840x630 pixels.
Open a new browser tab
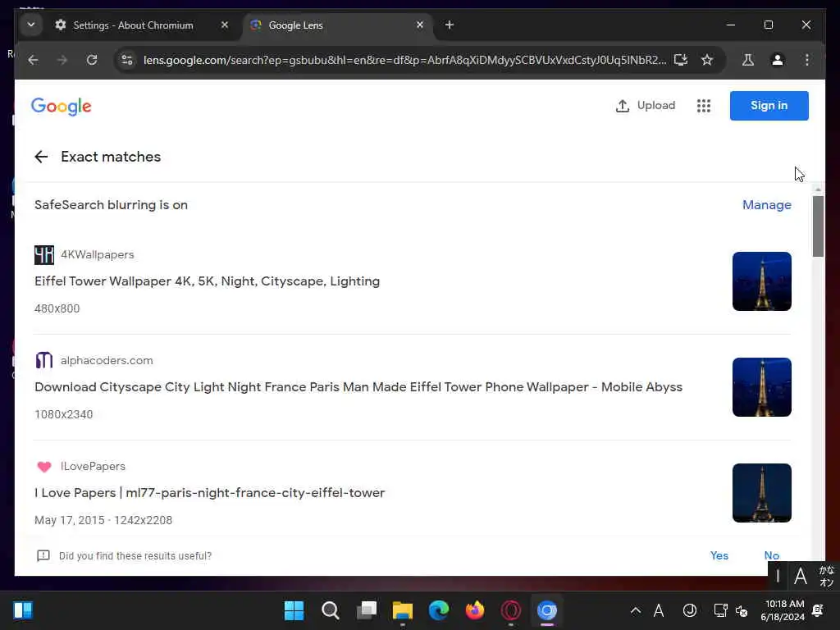pos(450,25)
